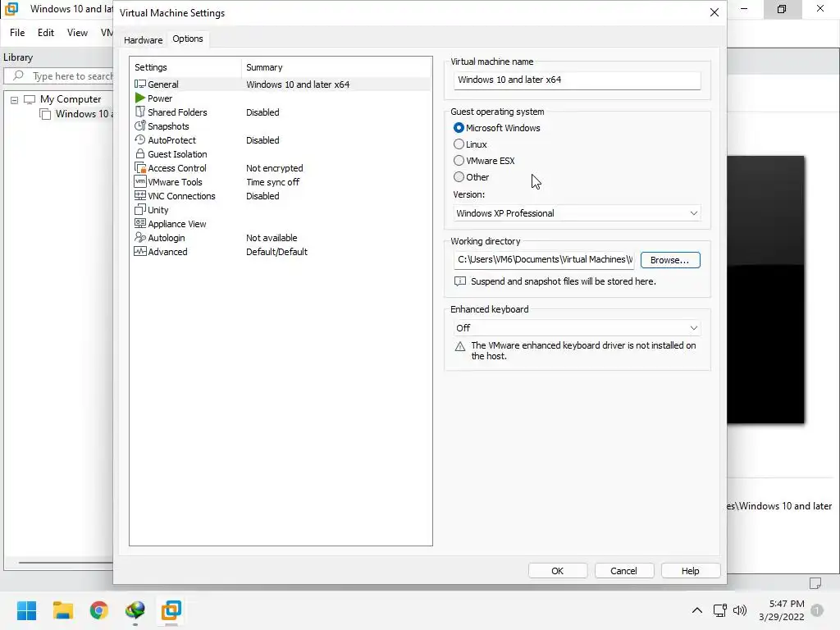Viewport: 840px width, 630px height.
Task: Open File Explorer from the taskbar
Action: pyautogui.click(x=62, y=610)
